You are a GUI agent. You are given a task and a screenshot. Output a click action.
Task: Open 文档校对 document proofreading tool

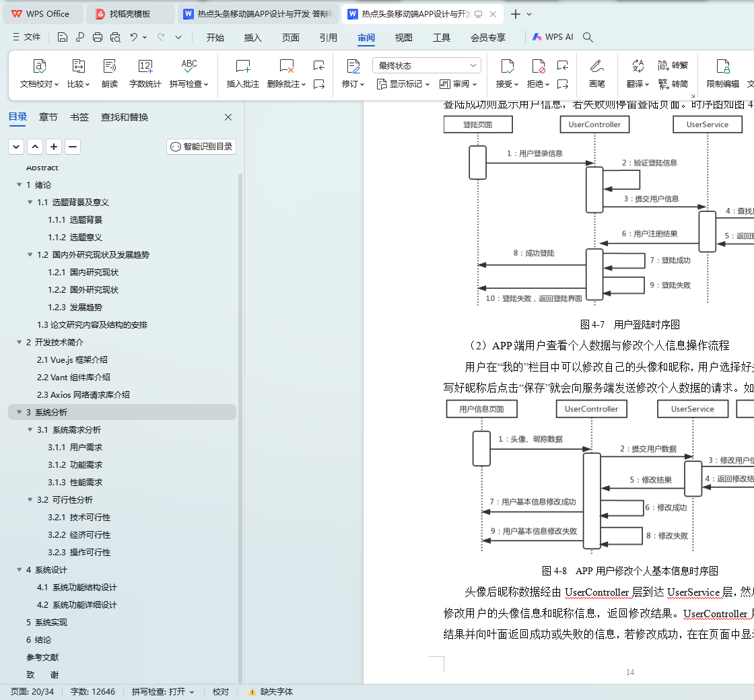click(39, 73)
